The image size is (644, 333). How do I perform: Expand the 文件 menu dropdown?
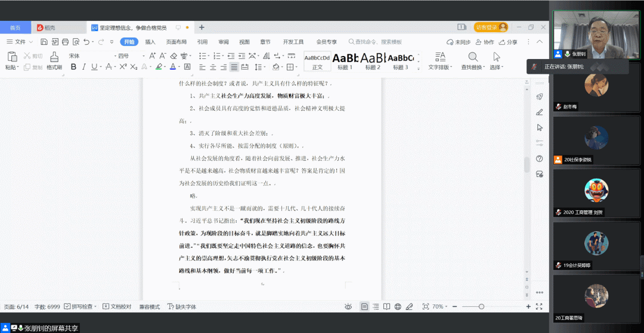coord(20,42)
